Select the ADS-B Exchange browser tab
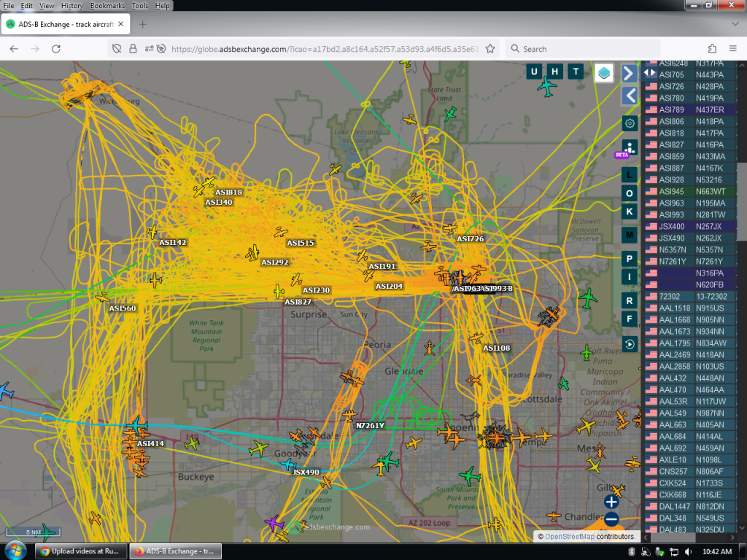This screenshot has width=747, height=560. pyautogui.click(x=65, y=24)
